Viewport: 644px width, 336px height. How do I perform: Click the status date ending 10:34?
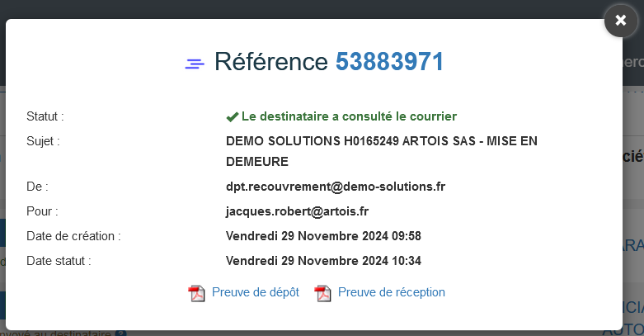pyautogui.click(x=323, y=261)
